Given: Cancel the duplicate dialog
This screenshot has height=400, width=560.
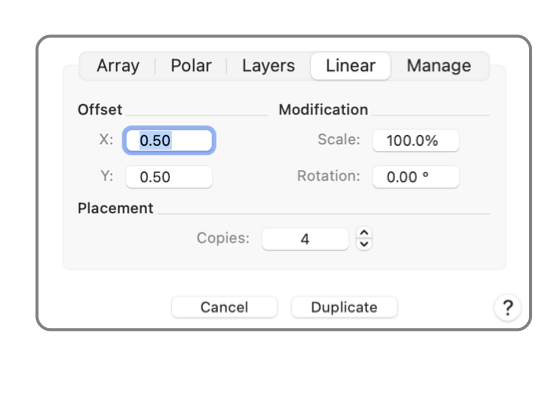Looking at the screenshot, I should pos(224,307).
